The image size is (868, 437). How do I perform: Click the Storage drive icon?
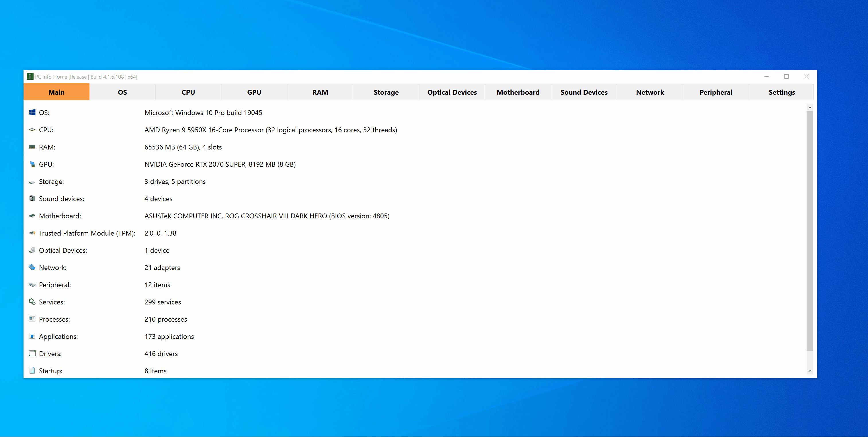32,182
